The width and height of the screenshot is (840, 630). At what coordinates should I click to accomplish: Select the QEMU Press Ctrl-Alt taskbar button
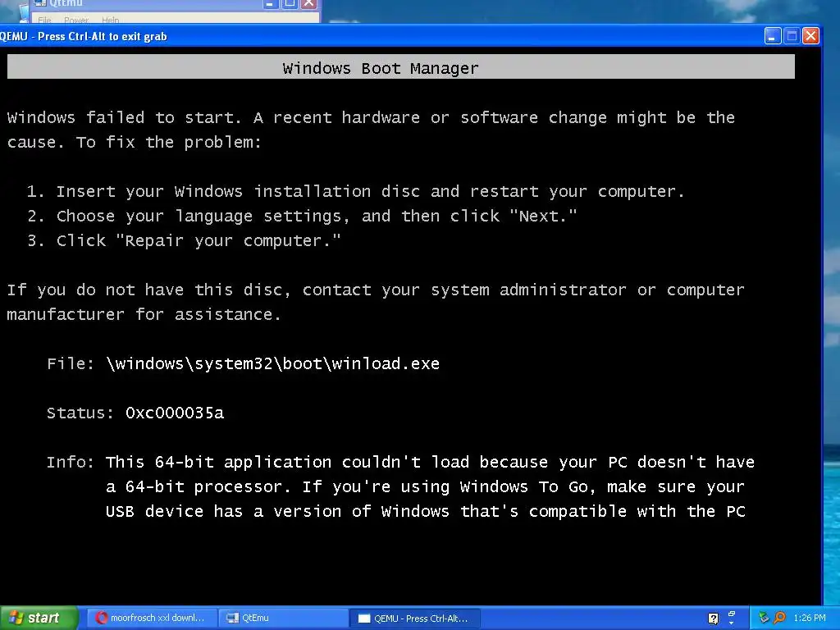coord(414,618)
